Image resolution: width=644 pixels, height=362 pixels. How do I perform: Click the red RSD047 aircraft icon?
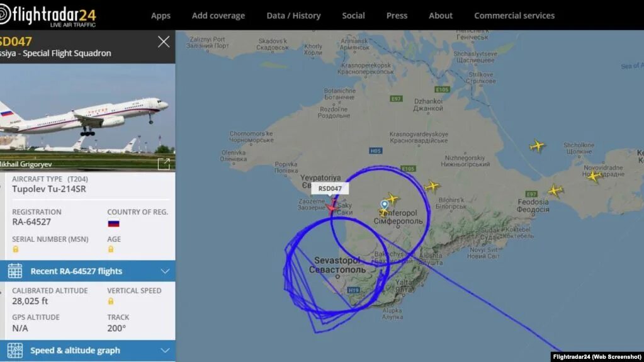coord(331,208)
